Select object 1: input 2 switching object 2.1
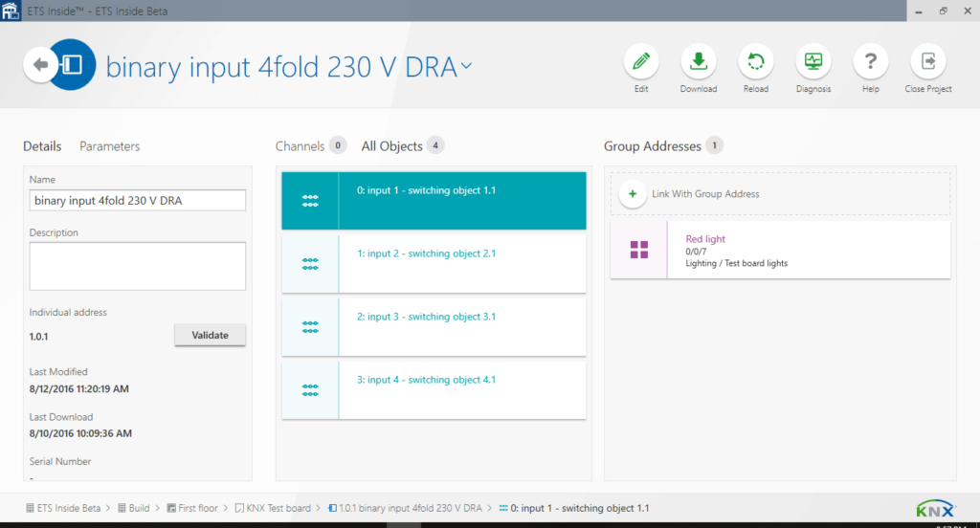The width and height of the screenshot is (980, 528). (434, 264)
